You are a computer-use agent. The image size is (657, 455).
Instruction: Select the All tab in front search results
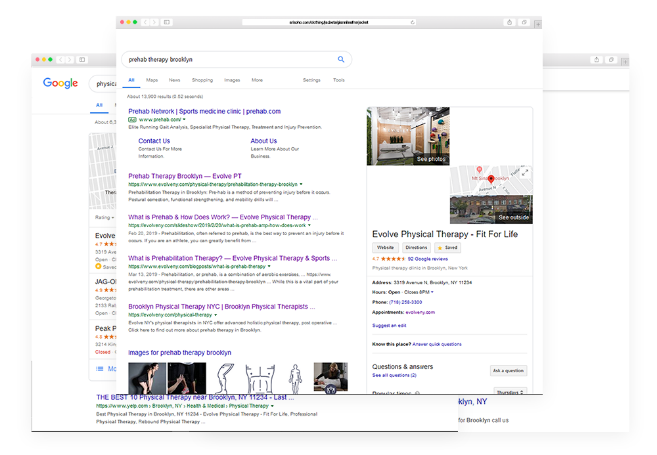click(x=131, y=80)
